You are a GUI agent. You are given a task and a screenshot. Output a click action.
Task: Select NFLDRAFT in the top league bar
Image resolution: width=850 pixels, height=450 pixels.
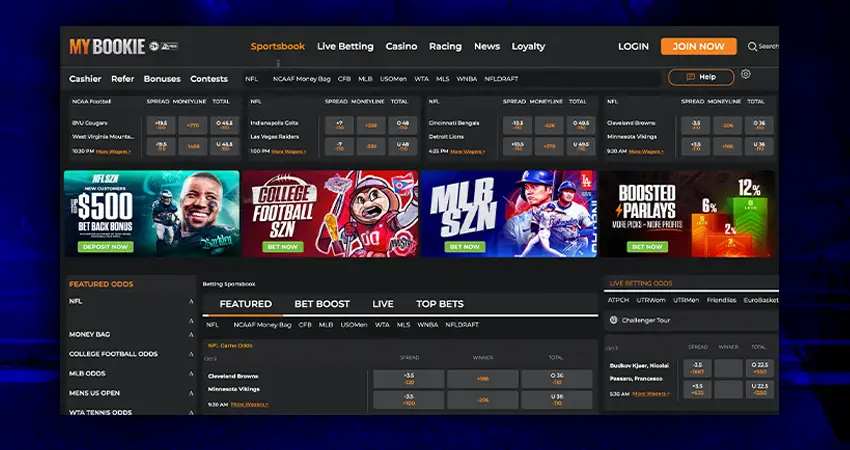tap(501, 79)
